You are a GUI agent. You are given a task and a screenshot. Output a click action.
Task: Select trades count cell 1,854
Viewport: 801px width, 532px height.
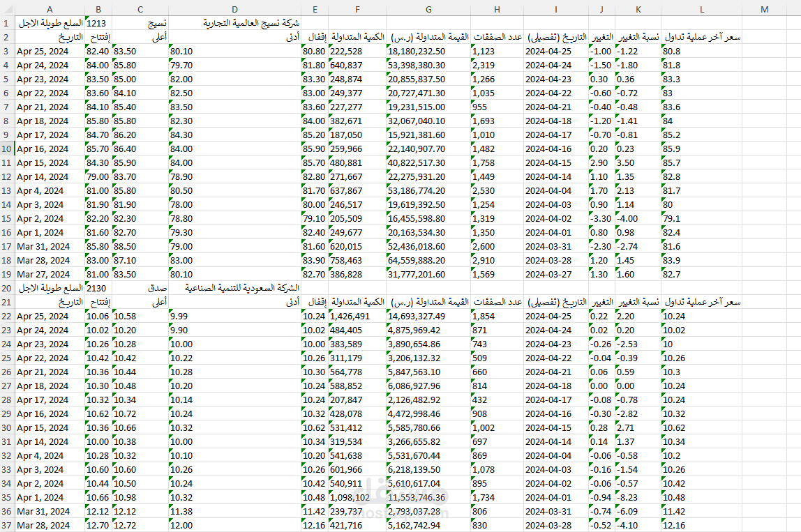click(497, 317)
